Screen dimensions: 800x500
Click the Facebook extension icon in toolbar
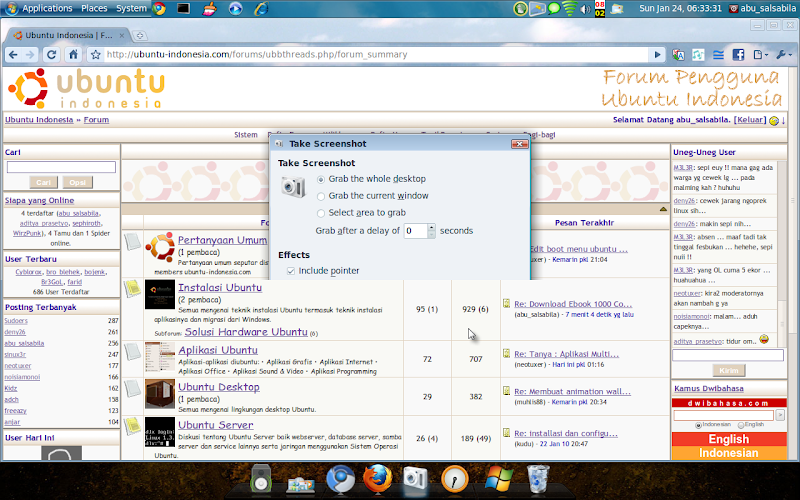point(738,55)
